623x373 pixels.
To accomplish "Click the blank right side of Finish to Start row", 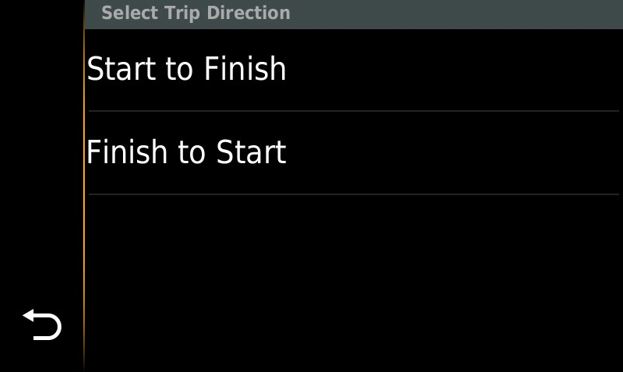I will pos(453,153).
